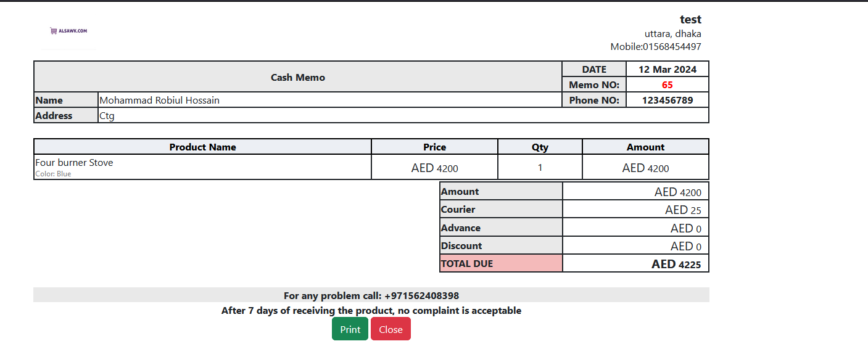Select the red memo number 65
Screen dimensions: 868x349
tap(667, 85)
